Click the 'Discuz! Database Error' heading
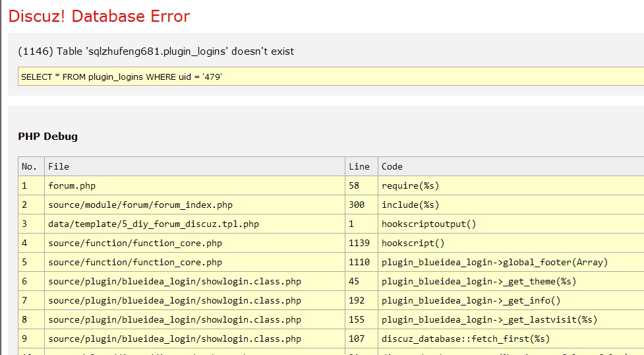The height and width of the screenshot is (355, 644). (x=99, y=16)
